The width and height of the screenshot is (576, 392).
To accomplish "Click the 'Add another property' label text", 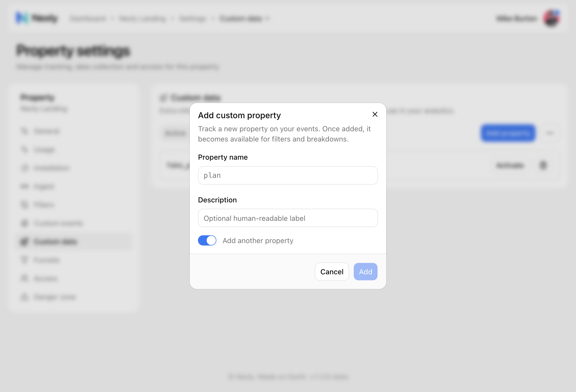I will (258, 241).
